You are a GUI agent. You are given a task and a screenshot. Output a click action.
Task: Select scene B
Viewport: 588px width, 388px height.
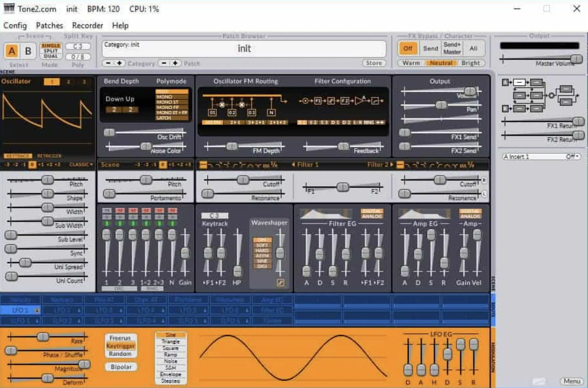click(x=28, y=51)
